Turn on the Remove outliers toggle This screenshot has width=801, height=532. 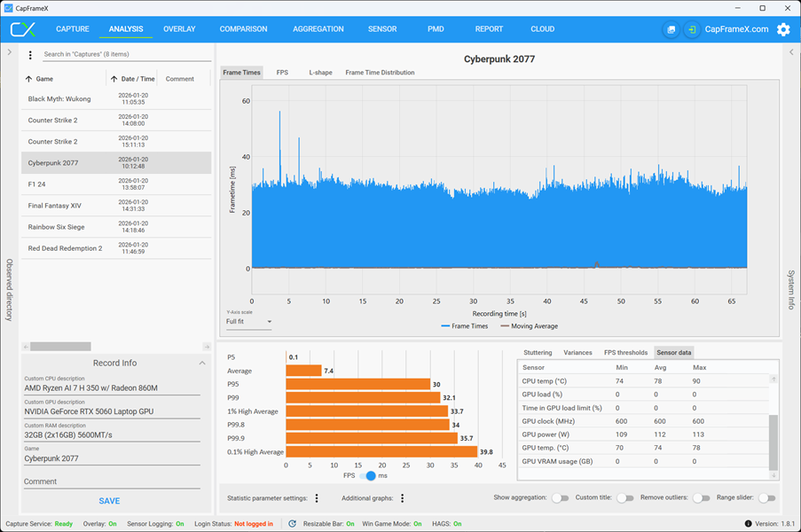pos(701,497)
